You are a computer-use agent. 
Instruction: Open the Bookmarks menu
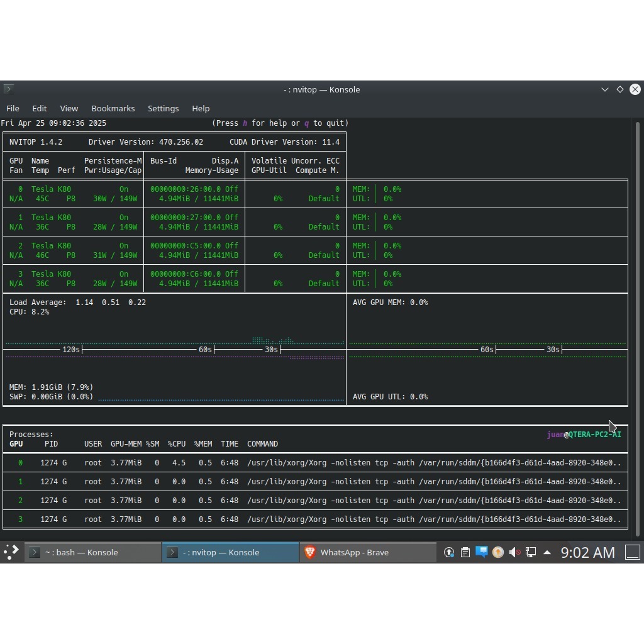click(113, 108)
